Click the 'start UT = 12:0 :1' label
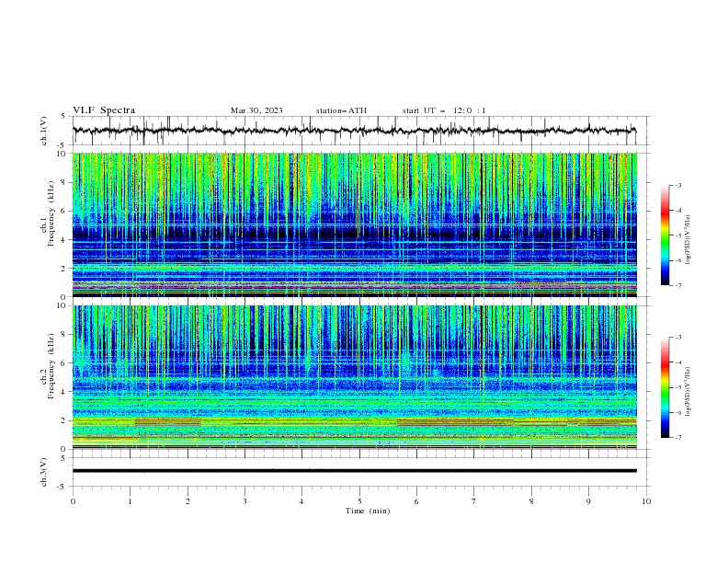Screen dimensions: 728x563 444,110
